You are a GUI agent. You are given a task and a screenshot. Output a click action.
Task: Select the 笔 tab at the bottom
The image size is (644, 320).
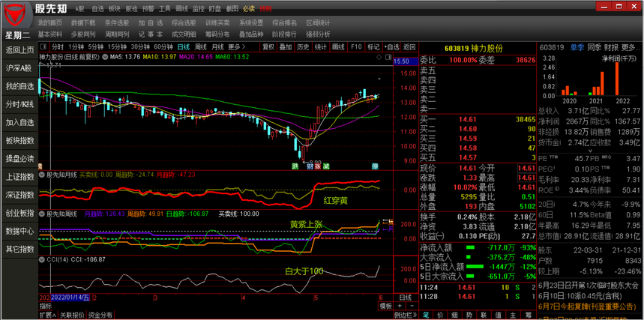click(426, 315)
